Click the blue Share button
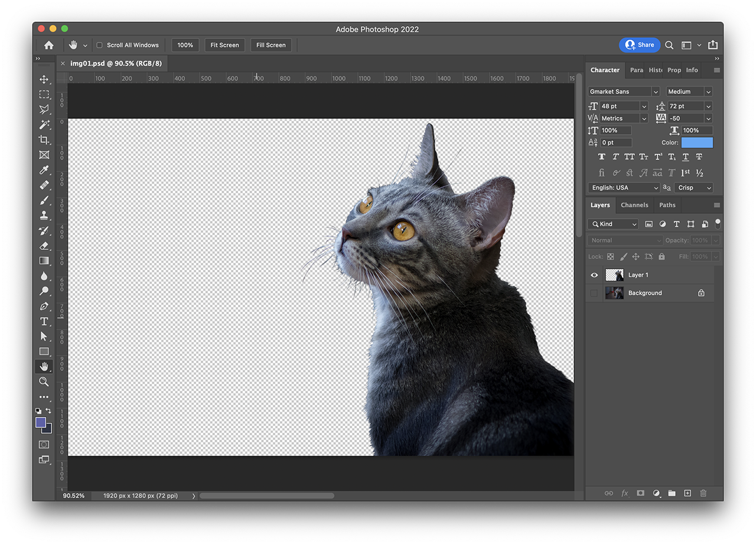This screenshot has height=544, width=756. click(640, 45)
